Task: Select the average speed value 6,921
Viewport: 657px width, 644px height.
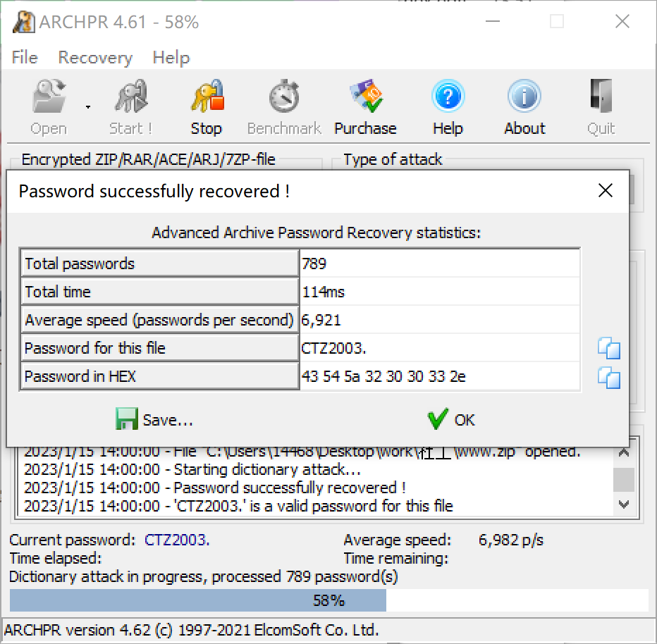Action: [x=321, y=320]
